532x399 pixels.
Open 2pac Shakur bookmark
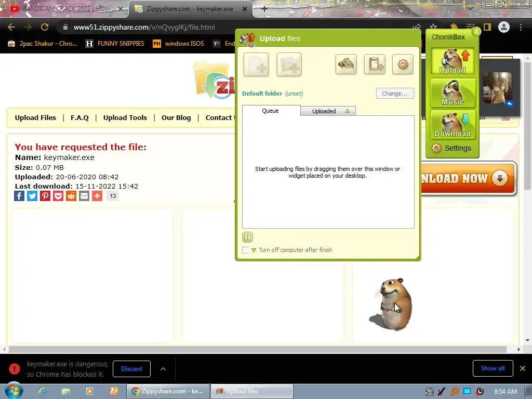click(x=43, y=44)
